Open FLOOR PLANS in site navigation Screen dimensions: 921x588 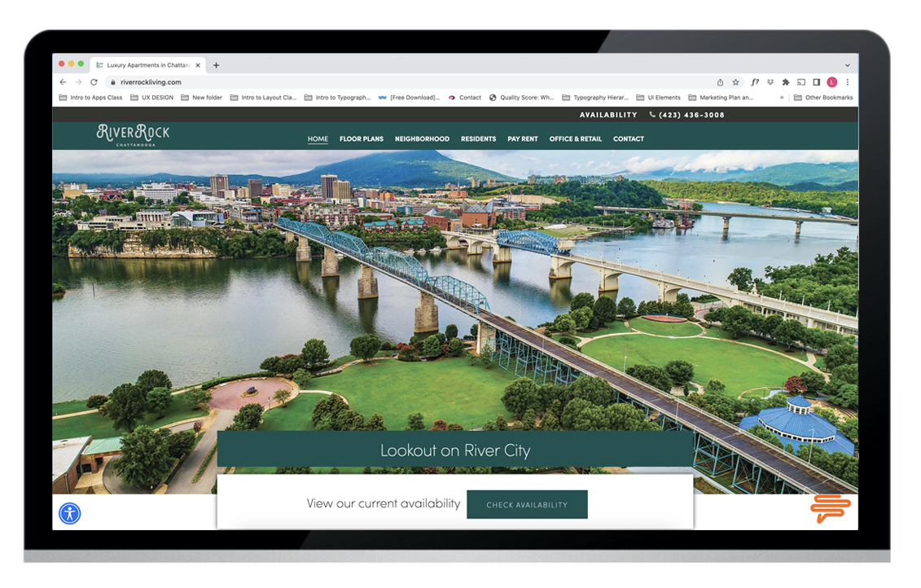click(x=362, y=139)
